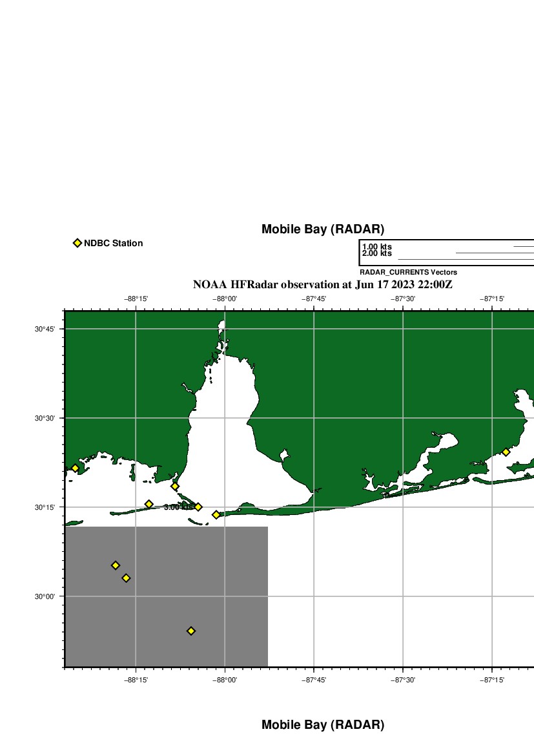534x756 pixels.
Task: Click the 1.00 kts legend entry
Action: 377,247
